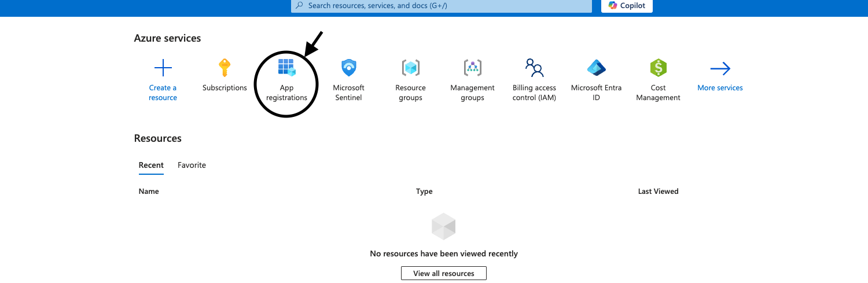Screen dimensions: 868x283
Task: Click the View all resources button
Action: (444, 273)
